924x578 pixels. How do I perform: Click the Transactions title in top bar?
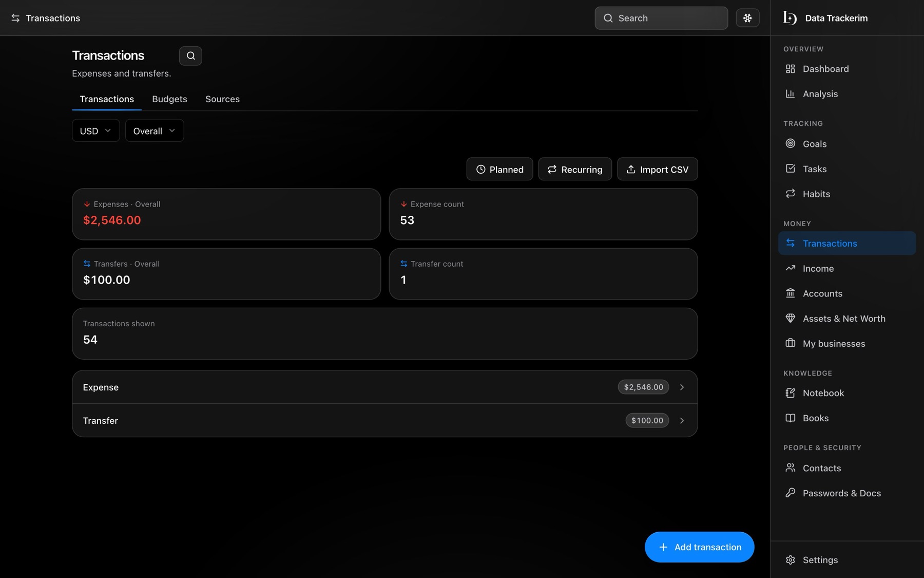[53, 18]
